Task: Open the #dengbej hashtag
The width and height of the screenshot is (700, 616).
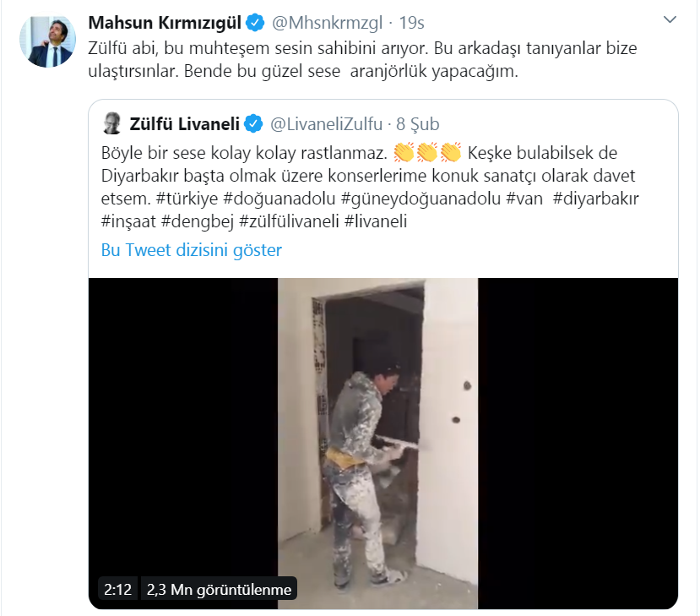Action: [198, 221]
